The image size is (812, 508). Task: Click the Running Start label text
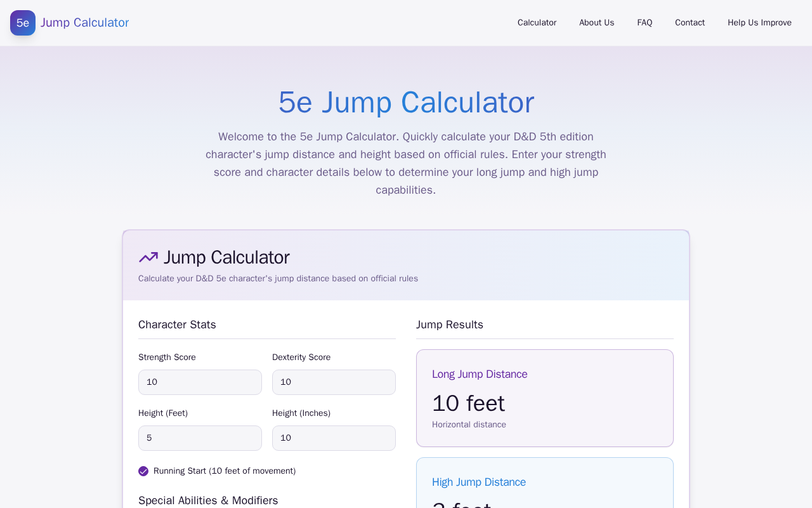(225, 471)
